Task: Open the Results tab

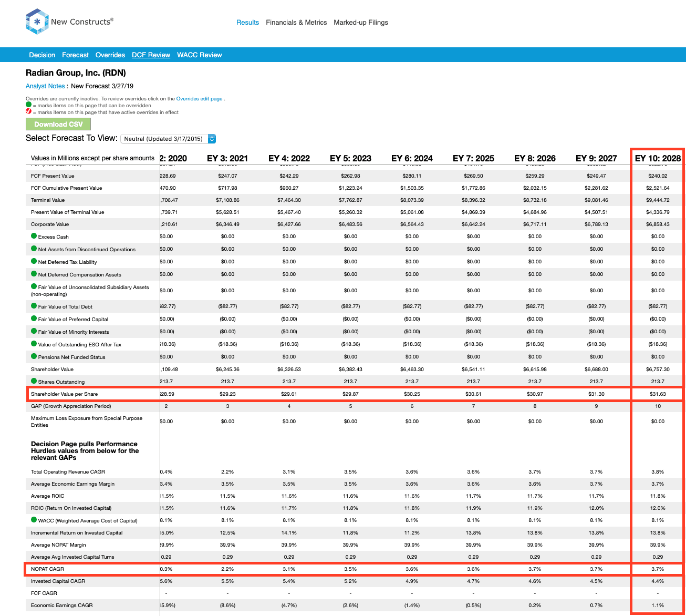Action: (247, 23)
